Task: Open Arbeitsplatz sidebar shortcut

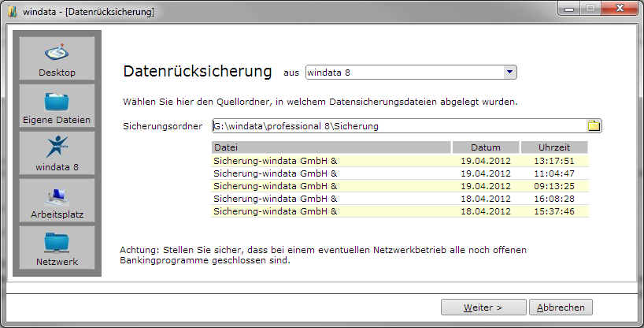Action: point(57,200)
